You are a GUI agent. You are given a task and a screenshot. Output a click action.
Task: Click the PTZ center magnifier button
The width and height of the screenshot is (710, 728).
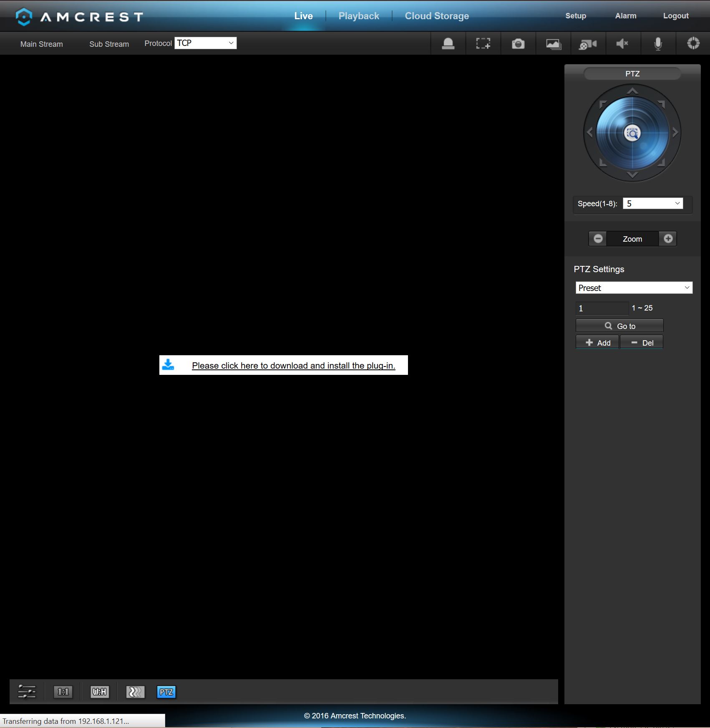point(632,133)
